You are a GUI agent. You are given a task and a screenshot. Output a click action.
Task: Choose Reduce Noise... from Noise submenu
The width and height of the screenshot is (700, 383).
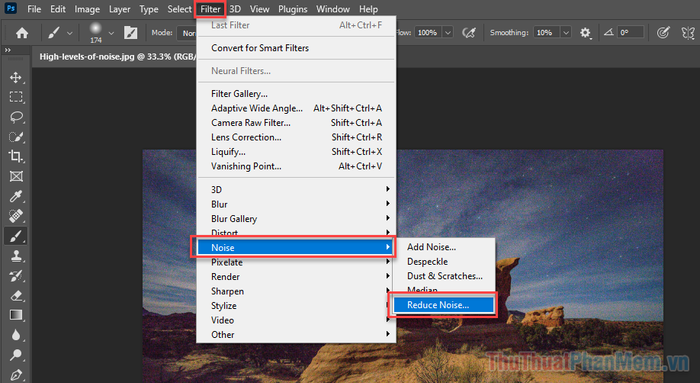443,305
